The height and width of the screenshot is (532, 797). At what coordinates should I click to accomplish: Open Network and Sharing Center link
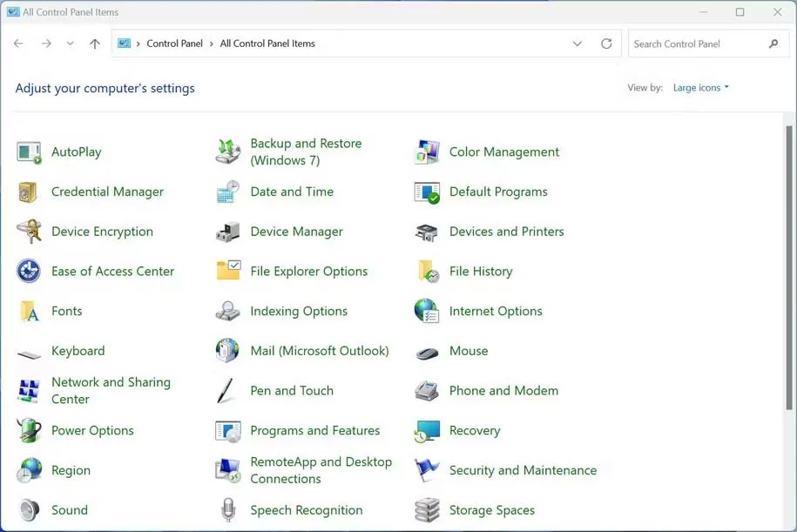pos(111,391)
